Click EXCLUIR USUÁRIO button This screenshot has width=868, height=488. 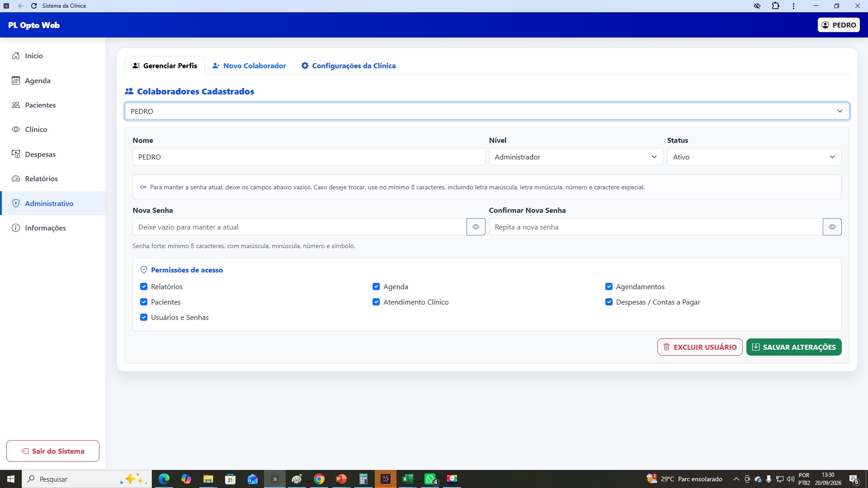[700, 347]
